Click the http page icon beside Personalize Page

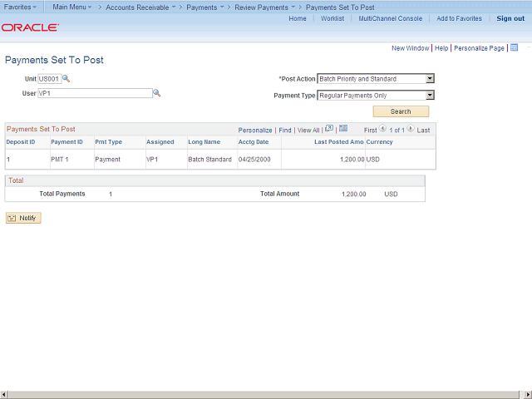pyautogui.click(x=515, y=48)
